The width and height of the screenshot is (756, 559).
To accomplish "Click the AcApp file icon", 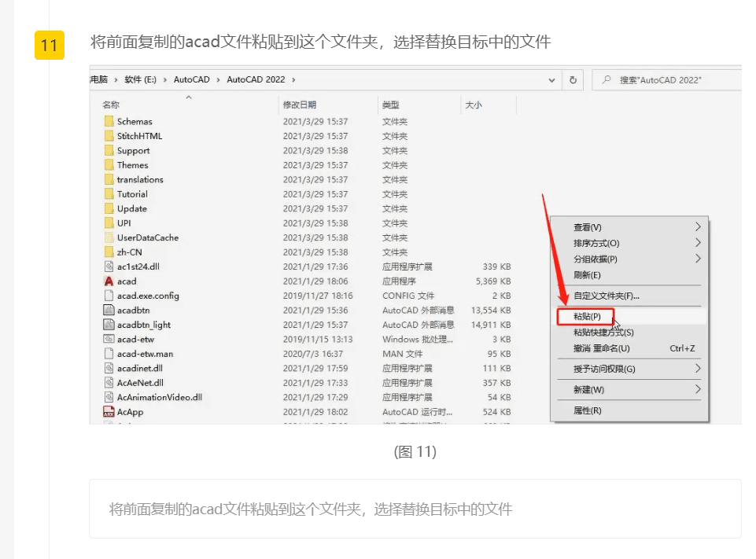I will (109, 412).
